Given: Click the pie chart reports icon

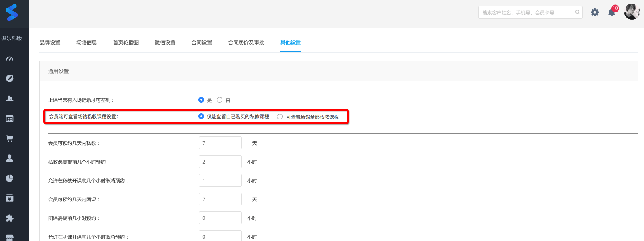Looking at the screenshot, I should [x=10, y=178].
